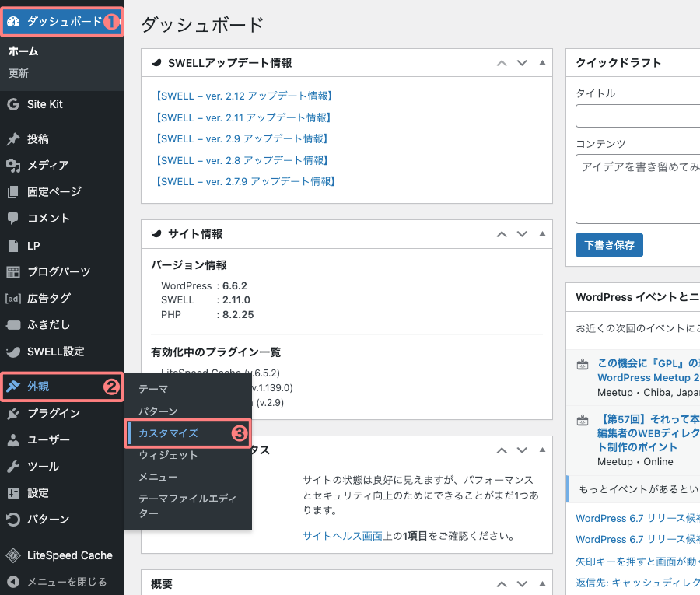Click the pushpin icon beside 投稿
Image resolution: width=700 pixels, height=595 pixels.
click(x=13, y=138)
